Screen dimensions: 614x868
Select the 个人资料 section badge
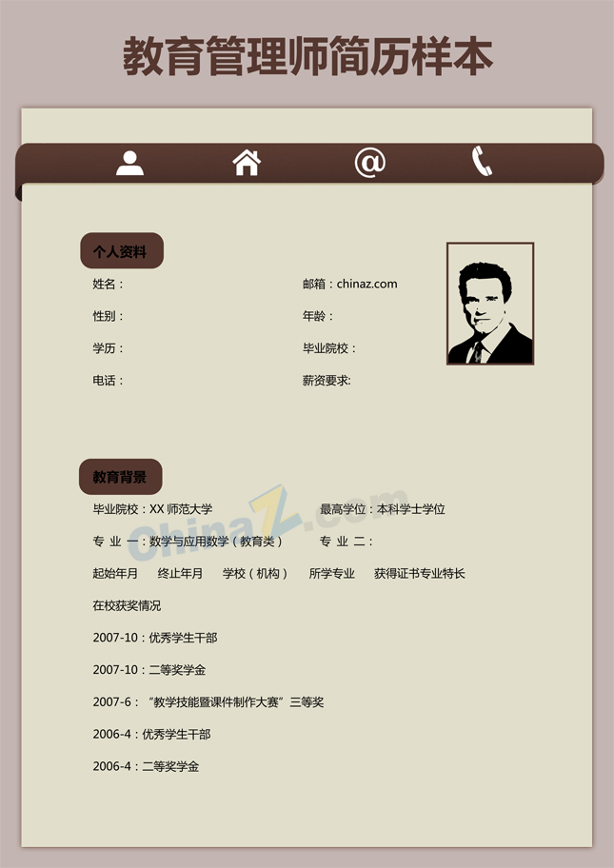[x=122, y=250]
